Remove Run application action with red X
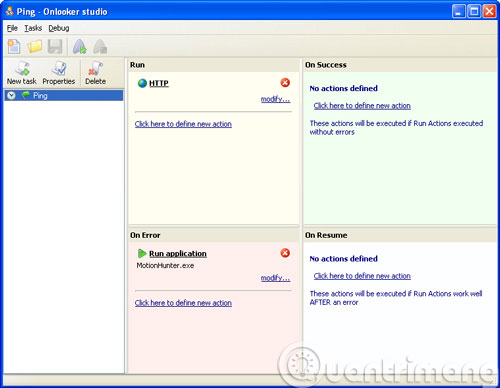500x388 pixels. (285, 253)
